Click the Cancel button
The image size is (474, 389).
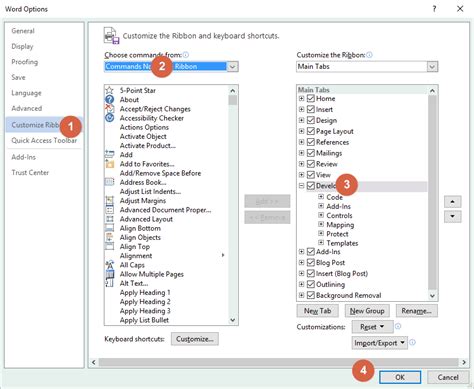[448, 377]
